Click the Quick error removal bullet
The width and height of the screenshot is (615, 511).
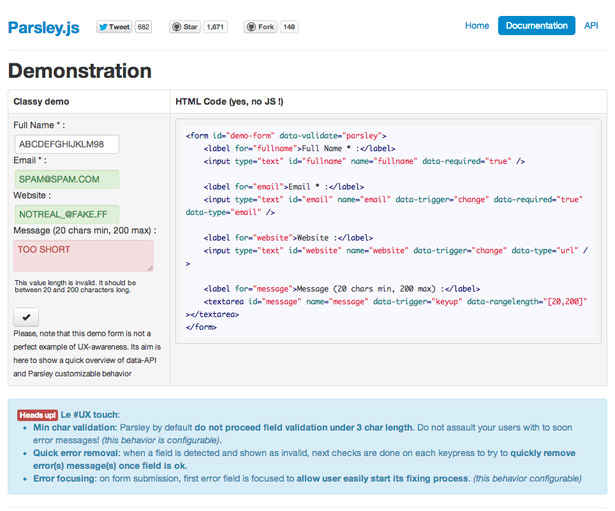click(x=304, y=459)
